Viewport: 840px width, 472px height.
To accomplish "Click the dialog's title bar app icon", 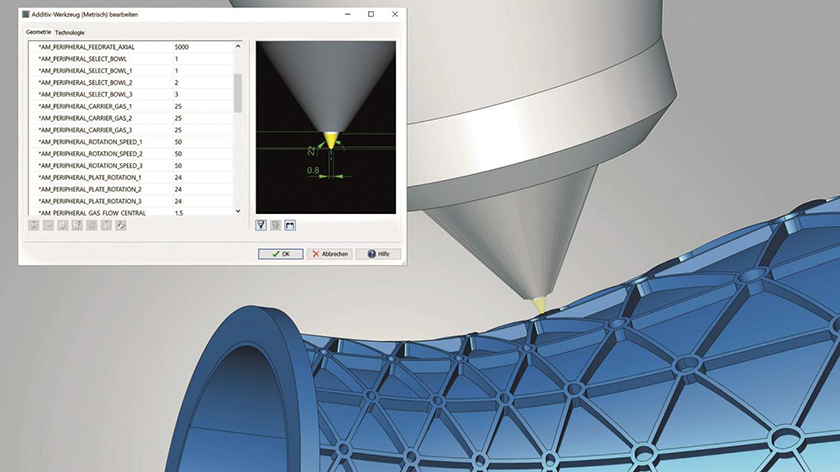I will (x=27, y=14).
